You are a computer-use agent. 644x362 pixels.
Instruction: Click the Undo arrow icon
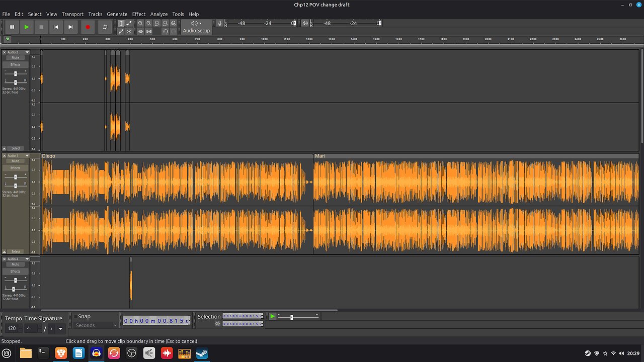165,31
